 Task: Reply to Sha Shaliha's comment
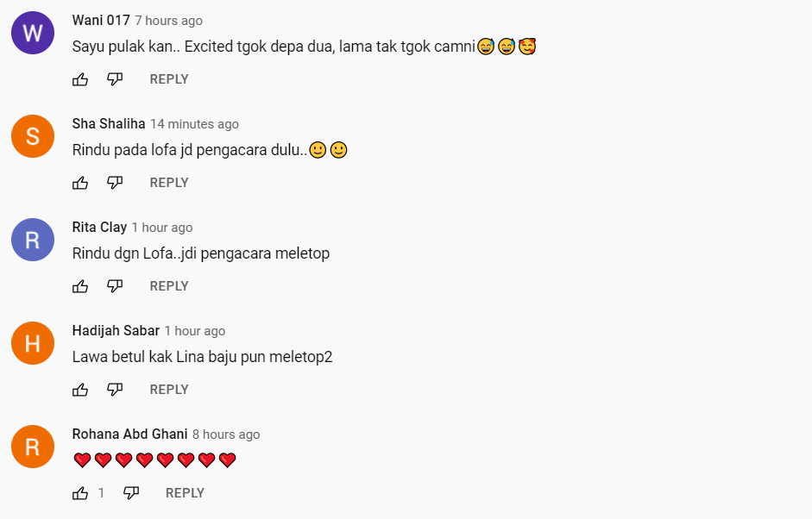pos(169,183)
